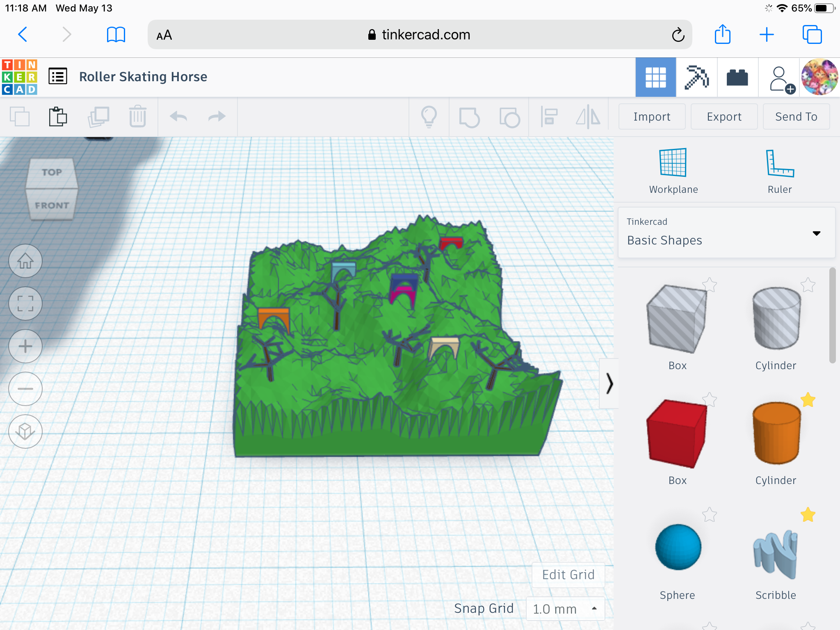Image resolution: width=840 pixels, height=630 pixels.
Task: Click the Import button
Action: pos(652,117)
